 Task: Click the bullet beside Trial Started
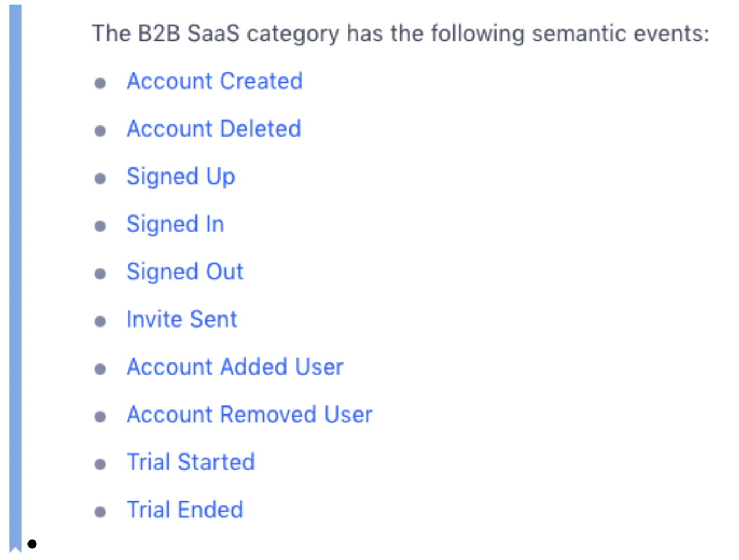[x=100, y=464]
